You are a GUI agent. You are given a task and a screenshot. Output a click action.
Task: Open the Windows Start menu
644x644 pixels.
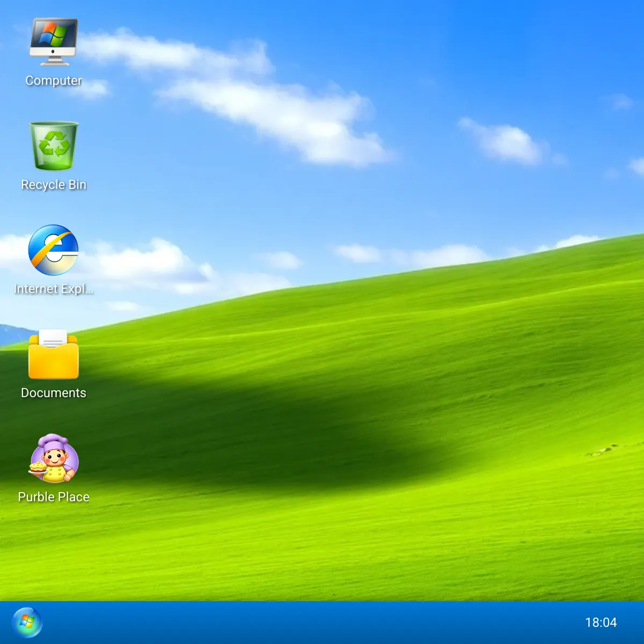click(x=27, y=623)
